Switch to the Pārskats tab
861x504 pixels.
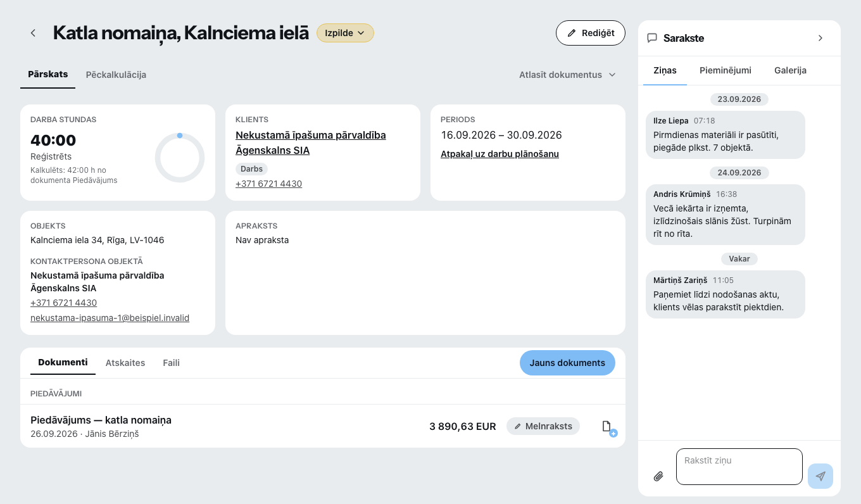click(48, 74)
